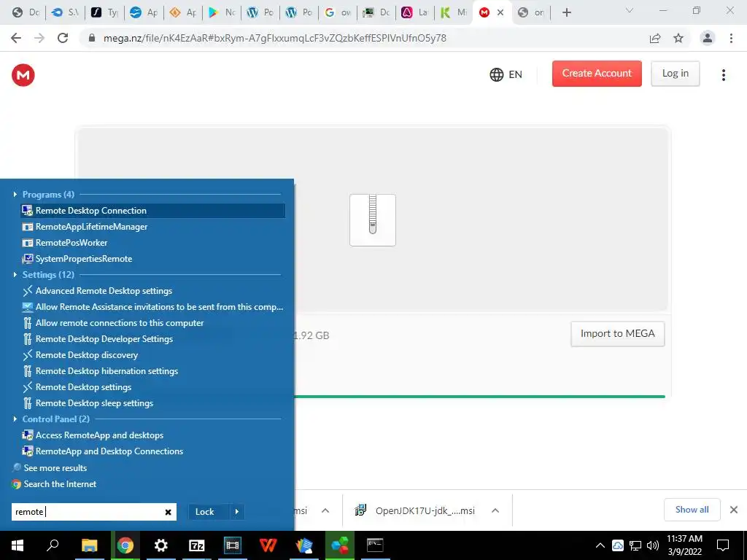
Task: Open Chrome three-dot menu
Action: point(731,38)
